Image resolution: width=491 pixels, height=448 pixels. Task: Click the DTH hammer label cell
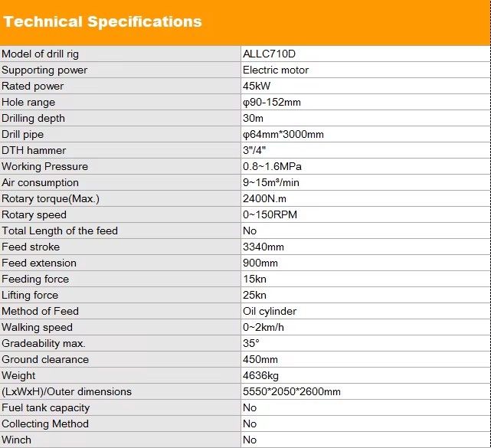coord(120,150)
